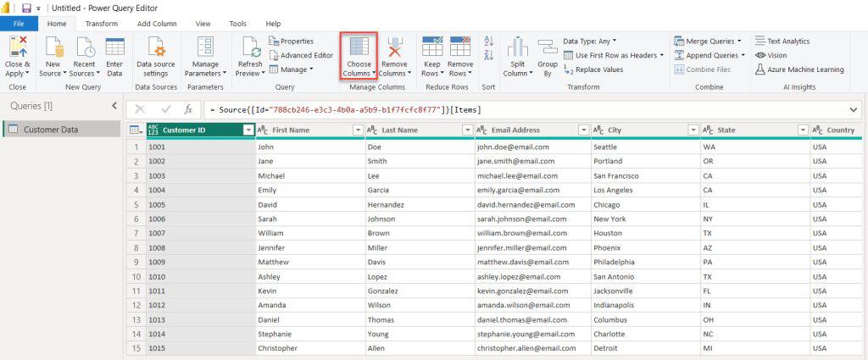
Task: Click the save icon in title bar
Action: point(26,8)
